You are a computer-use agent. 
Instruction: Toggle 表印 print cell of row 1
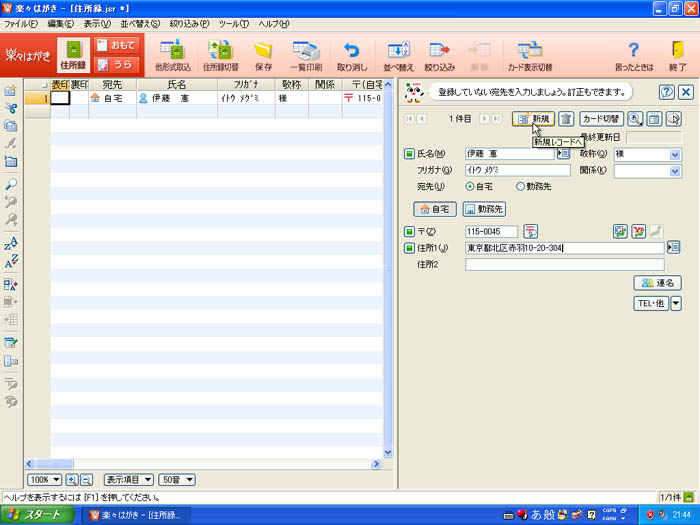point(60,98)
